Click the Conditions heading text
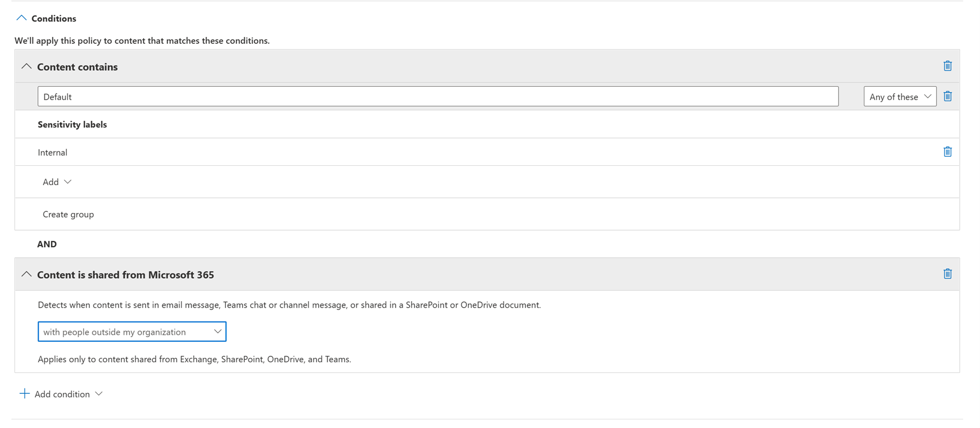This screenshot has height=428, width=980. pyautogui.click(x=54, y=19)
